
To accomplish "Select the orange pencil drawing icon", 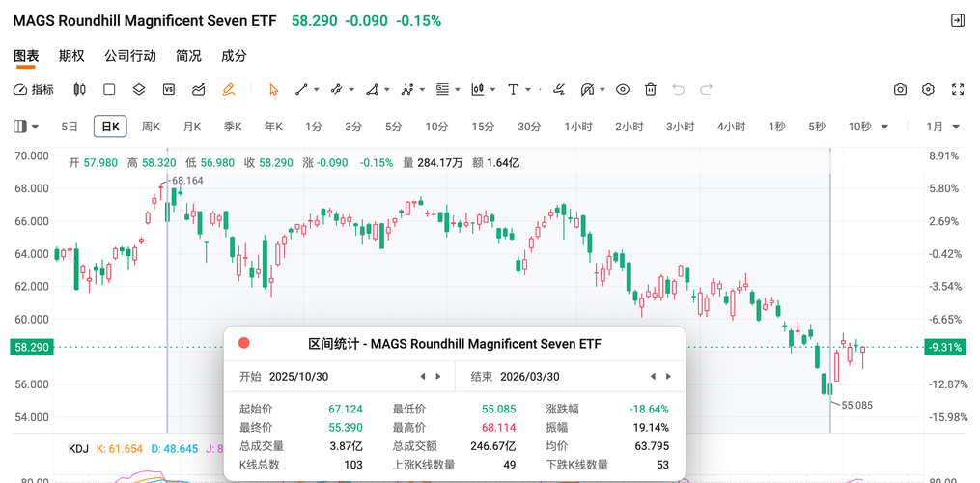I will pyautogui.click(x=229, y=89).
